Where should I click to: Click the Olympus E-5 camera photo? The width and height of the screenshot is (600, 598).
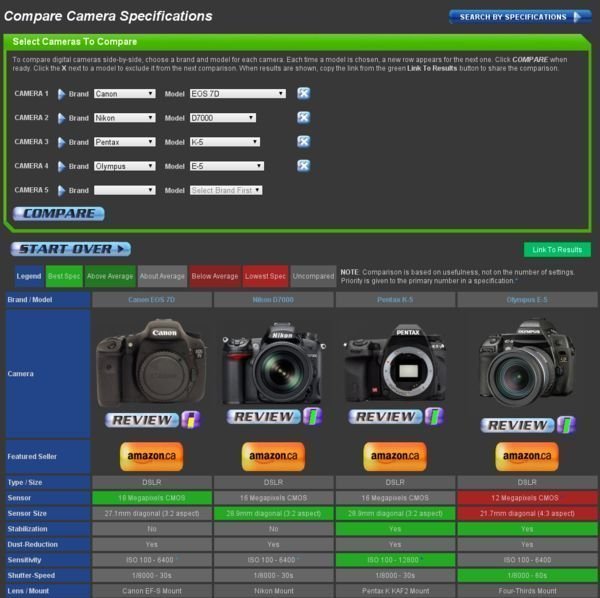click(527, 363)
